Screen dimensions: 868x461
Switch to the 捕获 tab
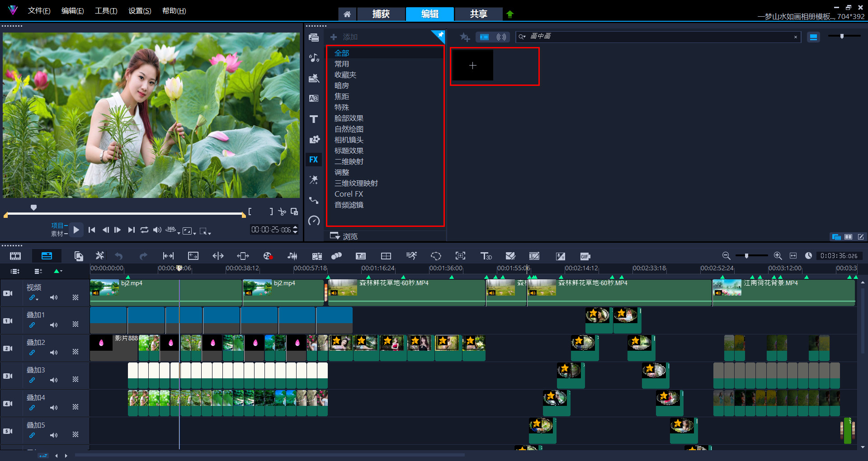381,14
